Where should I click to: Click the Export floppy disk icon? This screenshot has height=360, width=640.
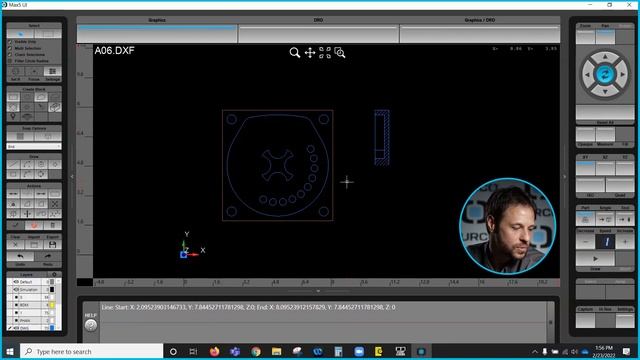tap(53, 244)
